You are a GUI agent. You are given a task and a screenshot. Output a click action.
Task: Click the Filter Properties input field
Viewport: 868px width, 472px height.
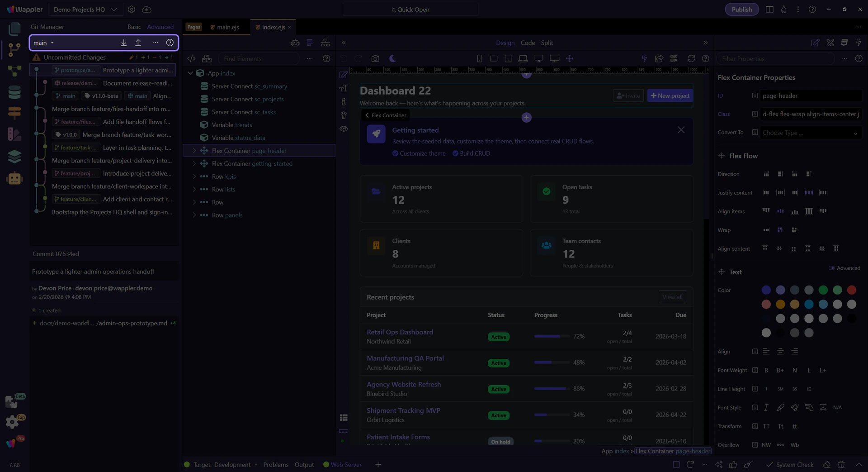(x=775, y=58)
